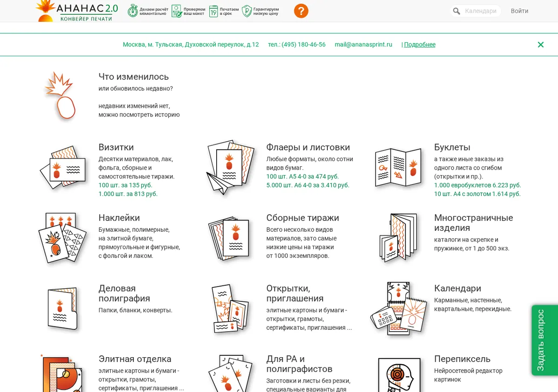Viewport: 558px width, 392px height.
Task: Click the orange question mark help icon
Action: pyautogui.click(x=301, y=11)
